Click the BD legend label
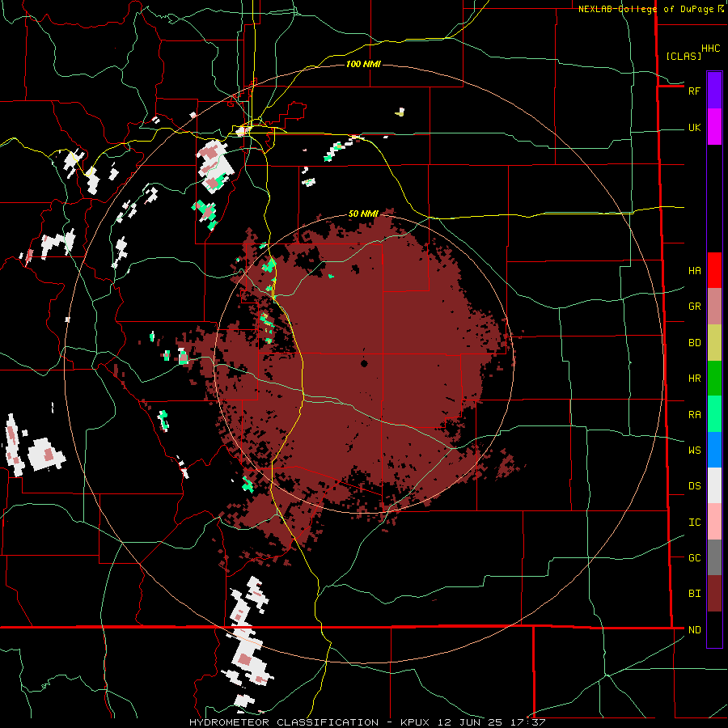Image resolution: width=728 pixels, height=728 pixels. pyautogui.click(x=694, y=343)
